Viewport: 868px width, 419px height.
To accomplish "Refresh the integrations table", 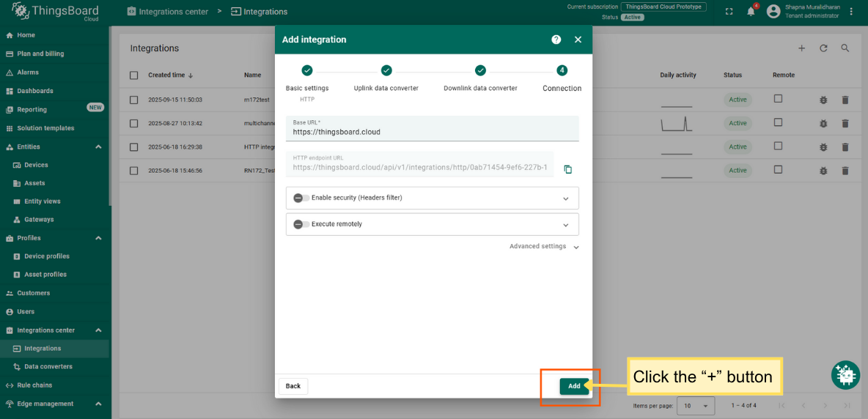I will point(823,48).
